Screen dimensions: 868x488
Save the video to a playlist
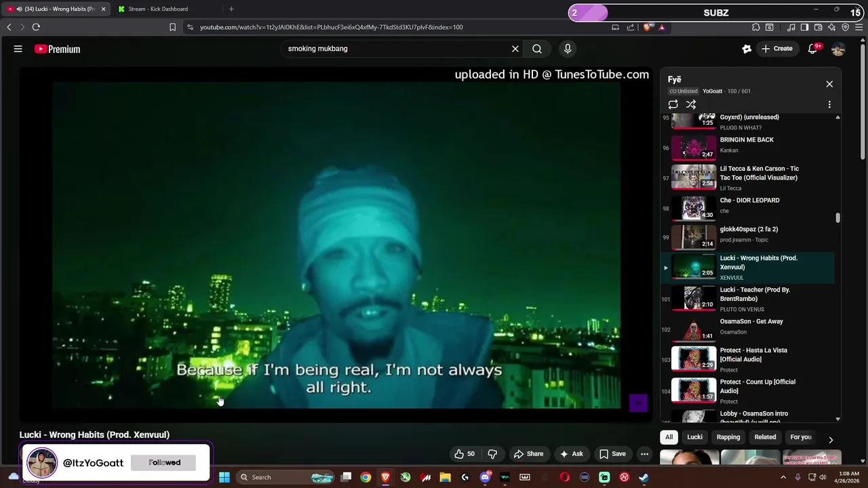point(612,454)
